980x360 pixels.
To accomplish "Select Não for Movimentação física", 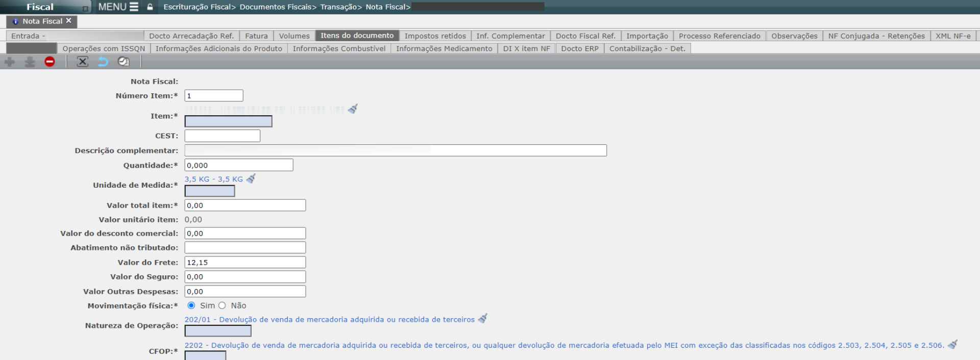I will (x=222, y=305).
